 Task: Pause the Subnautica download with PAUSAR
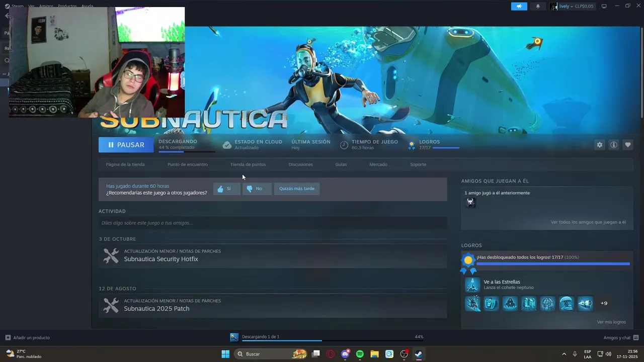click(126, 145)
